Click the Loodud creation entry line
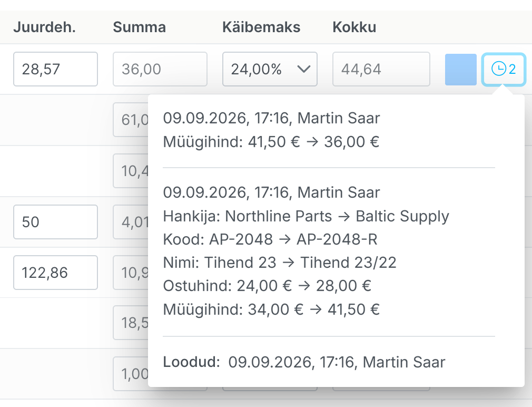This screenshot has height=407, width=532. click(x=304, y=362)
